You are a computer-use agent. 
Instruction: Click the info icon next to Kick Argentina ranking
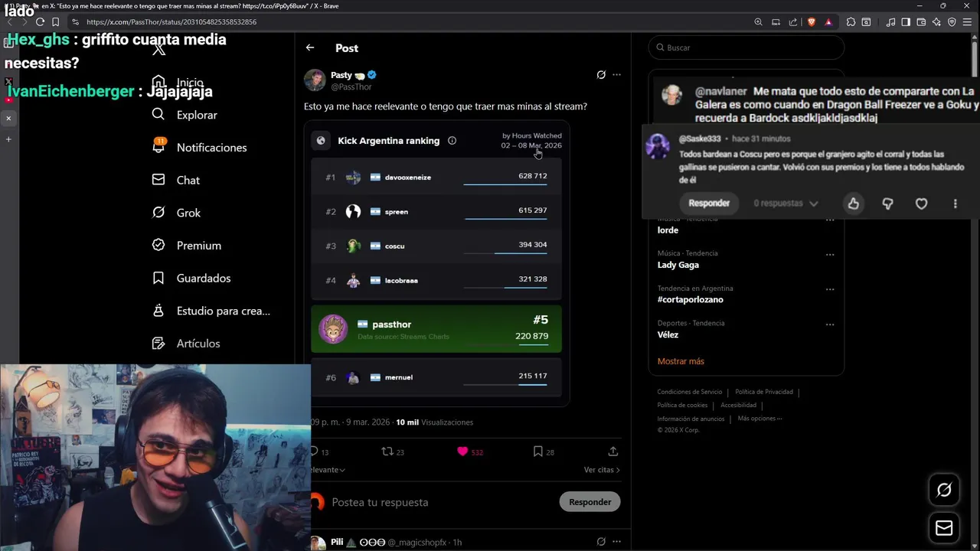point(452,140)
